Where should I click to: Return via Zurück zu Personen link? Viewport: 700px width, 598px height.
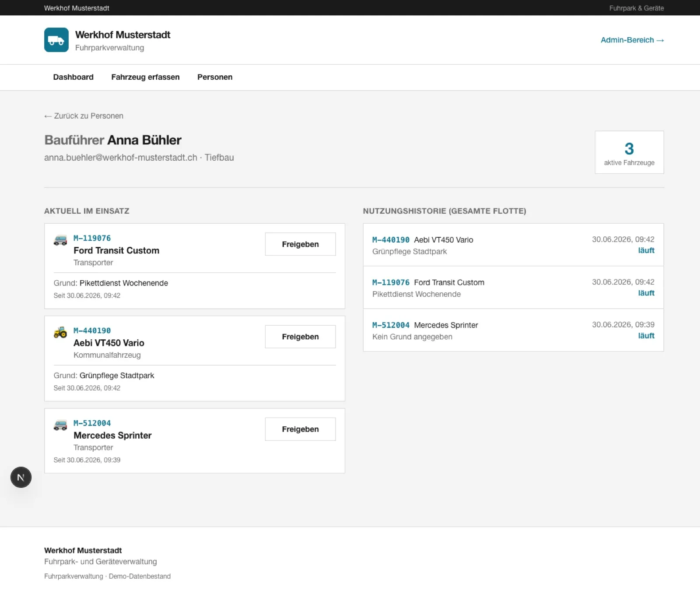pyautogui.click(x=84, y=116)
